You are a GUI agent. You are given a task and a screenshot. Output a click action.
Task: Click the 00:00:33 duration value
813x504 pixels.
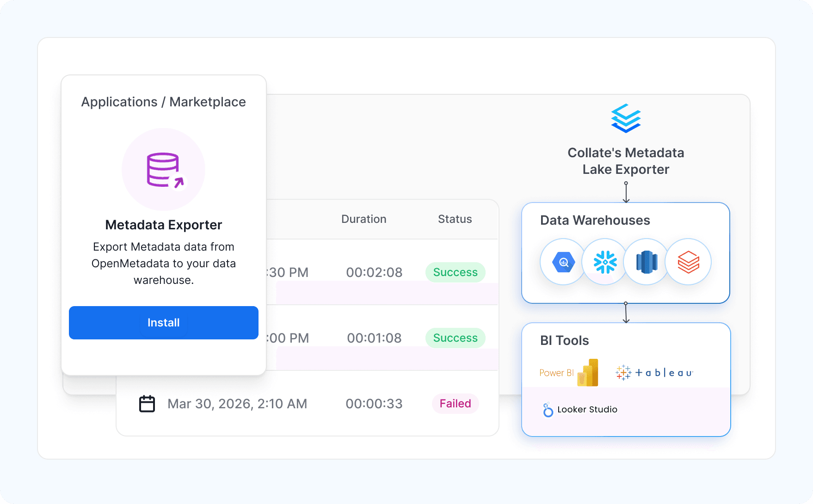[375, 404]
